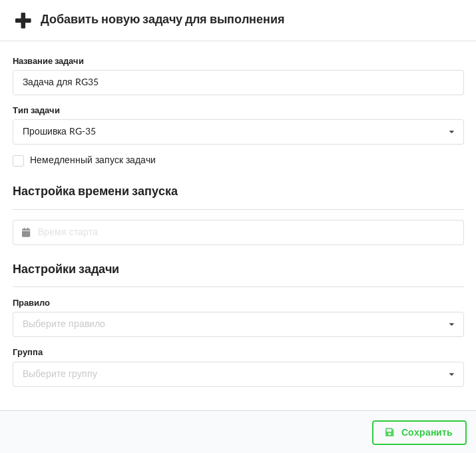Toggle the Немедленный запуск задачи checkbox
The image size is (476, 453).
(19, 161)
